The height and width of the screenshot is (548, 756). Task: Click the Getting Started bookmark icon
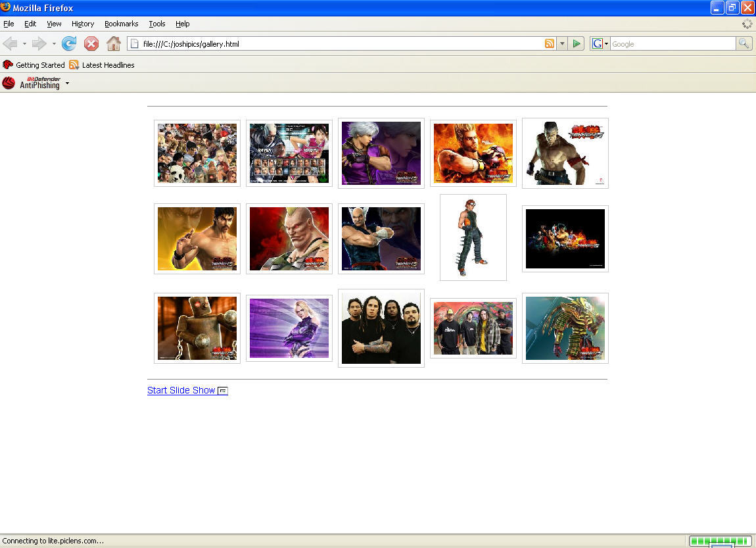coord(8,64)
